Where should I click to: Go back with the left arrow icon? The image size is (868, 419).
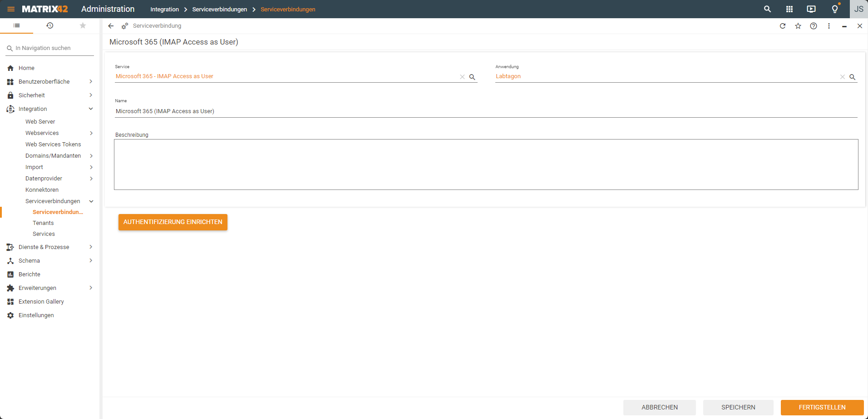pyautogui.click(x=111, y=26)
